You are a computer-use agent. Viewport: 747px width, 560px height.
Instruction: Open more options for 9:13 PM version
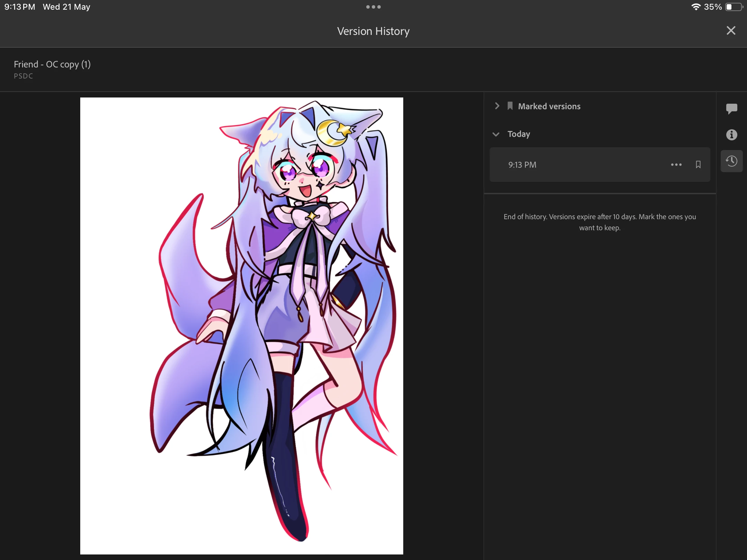[x=676, y=165]
